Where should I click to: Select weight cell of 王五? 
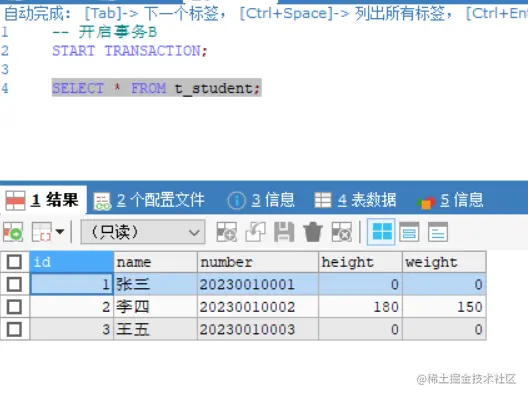point(444,329)
